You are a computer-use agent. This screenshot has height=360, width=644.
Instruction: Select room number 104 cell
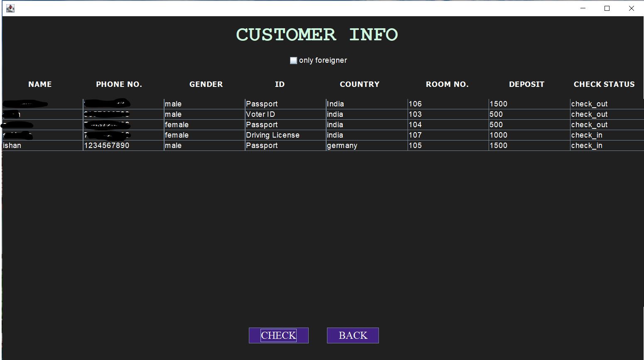tap(448, 125)
